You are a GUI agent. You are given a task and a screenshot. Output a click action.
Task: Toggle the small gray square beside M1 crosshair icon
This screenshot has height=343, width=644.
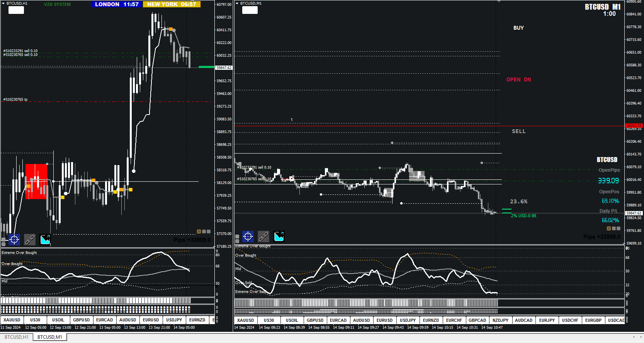237,237
